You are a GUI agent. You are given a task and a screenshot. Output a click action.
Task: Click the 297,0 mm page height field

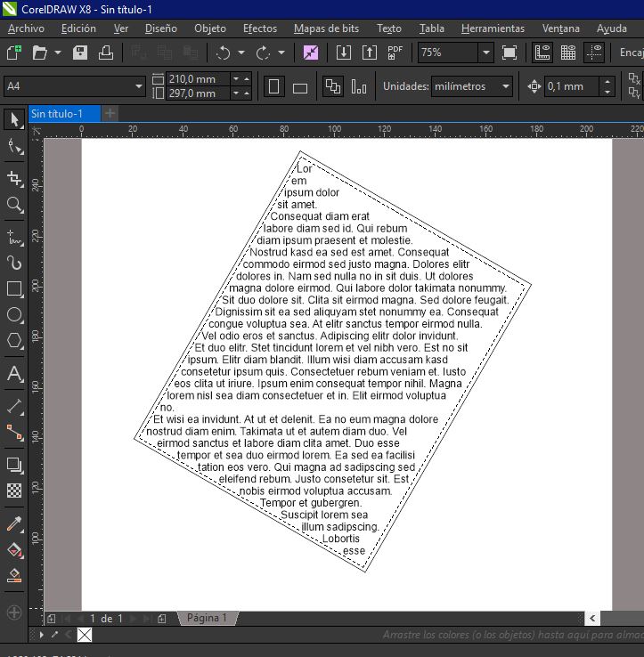199,93
